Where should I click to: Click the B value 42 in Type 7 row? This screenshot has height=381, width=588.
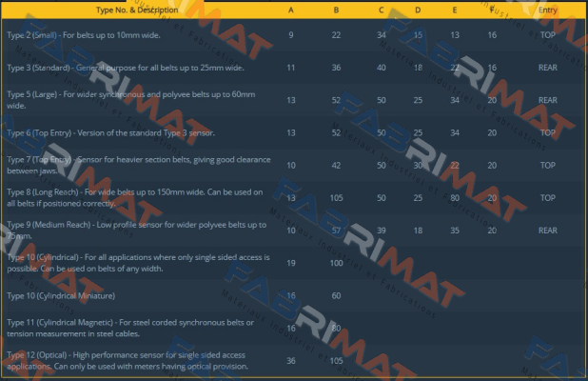click(x=337, y=166)
